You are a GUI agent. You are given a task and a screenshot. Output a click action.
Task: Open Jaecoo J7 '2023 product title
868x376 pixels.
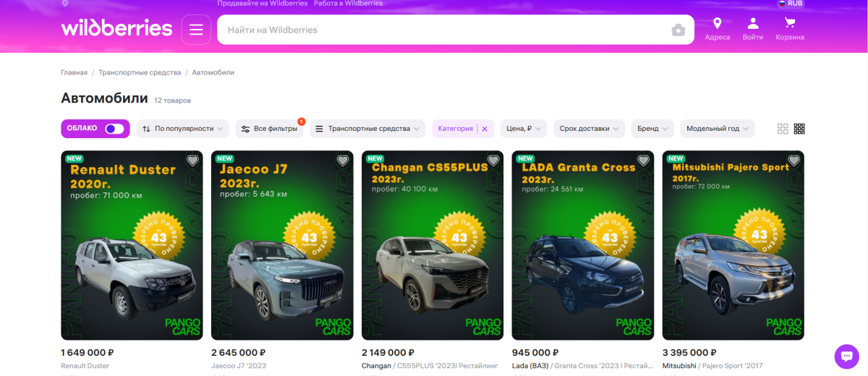[239, 366]
